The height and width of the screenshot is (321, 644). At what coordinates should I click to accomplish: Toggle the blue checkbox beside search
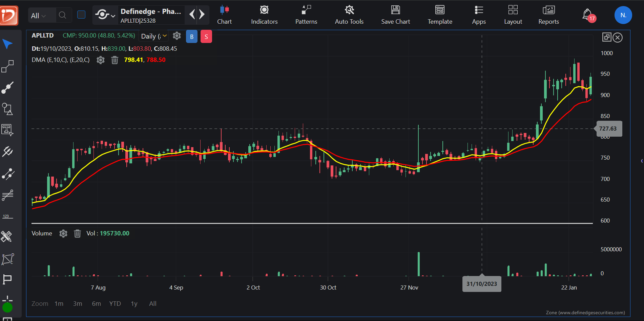(81, 15)
